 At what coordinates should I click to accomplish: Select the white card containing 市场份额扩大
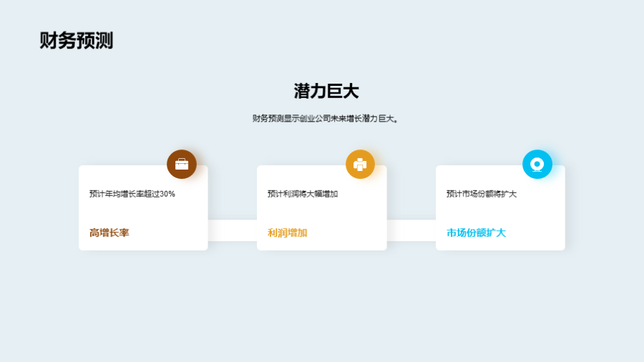coord(501,215)
